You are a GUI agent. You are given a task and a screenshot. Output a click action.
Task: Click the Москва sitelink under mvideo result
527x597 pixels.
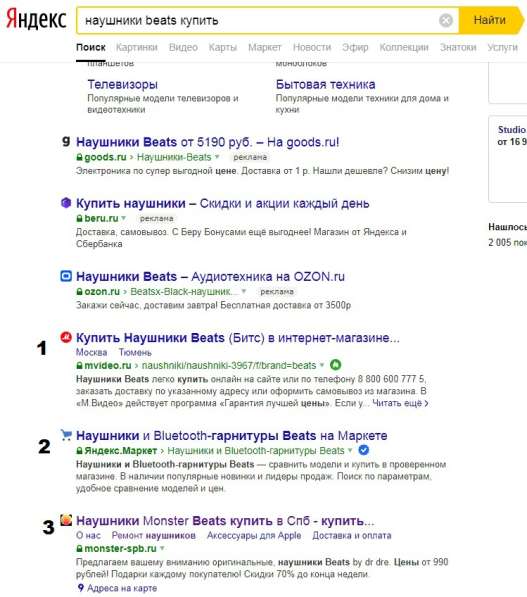coord(91,352)
